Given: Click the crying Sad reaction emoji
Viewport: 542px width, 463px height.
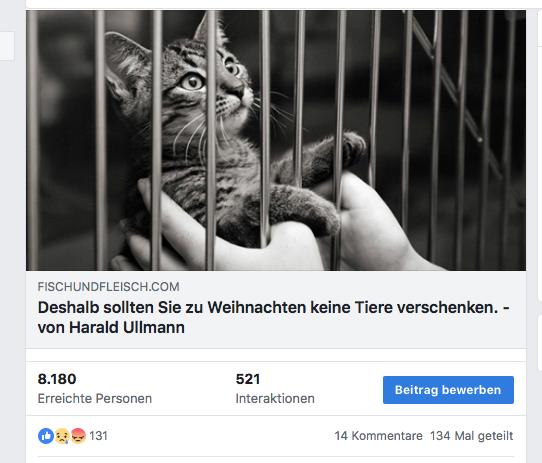Looking at the screenshot, I should [x=62, y=436].
